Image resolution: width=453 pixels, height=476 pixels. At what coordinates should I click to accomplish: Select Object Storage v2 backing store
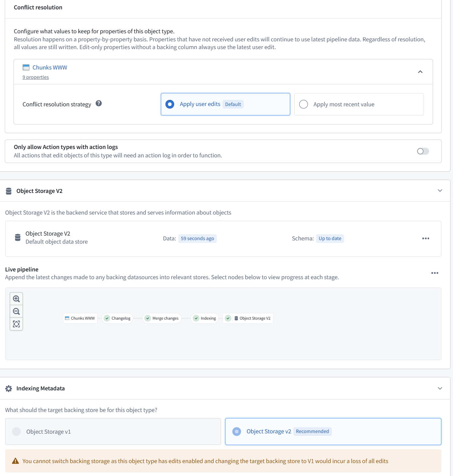coord(333,431)
